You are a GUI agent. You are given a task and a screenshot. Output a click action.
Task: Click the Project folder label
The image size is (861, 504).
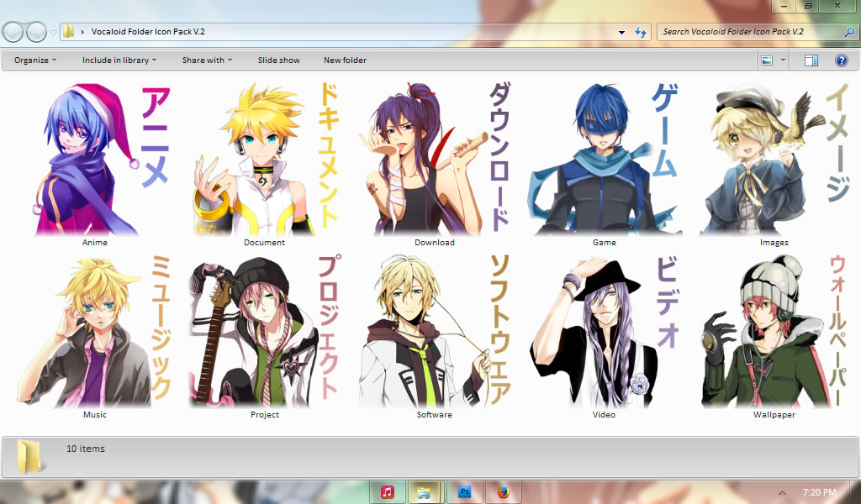click(x=265, y=415)
